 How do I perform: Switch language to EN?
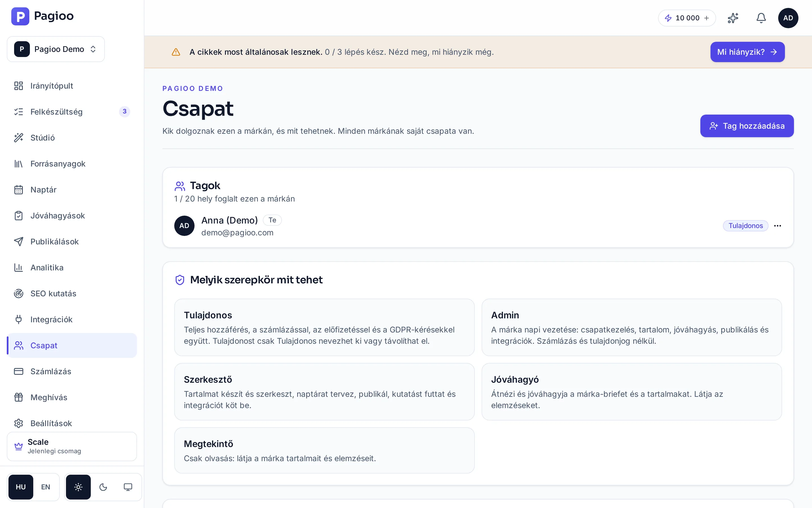(x=46, y=487)
